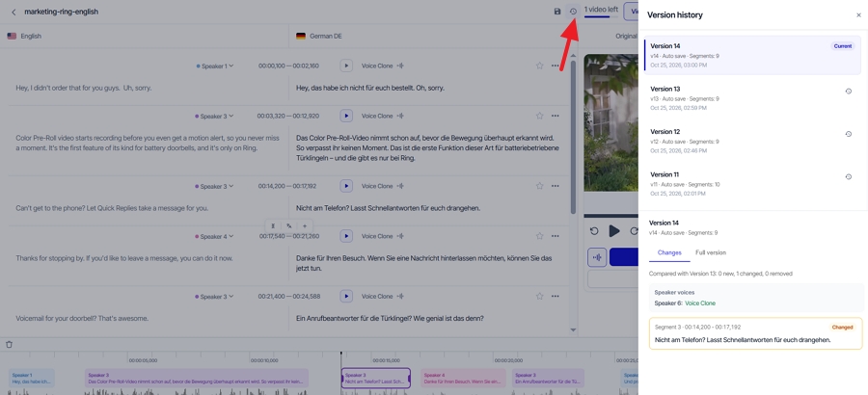Image resolution: width=868 pixels, height=395 pixels.
Task: Select the Speaker 4 timeline clip
Action: click(463, 378)
